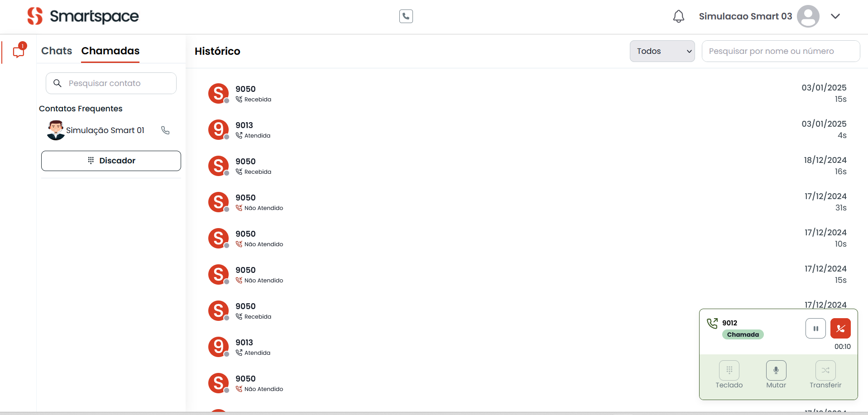868x415 pixels.
Task: Hang up the active call to 9012
Action: [840, 329]
